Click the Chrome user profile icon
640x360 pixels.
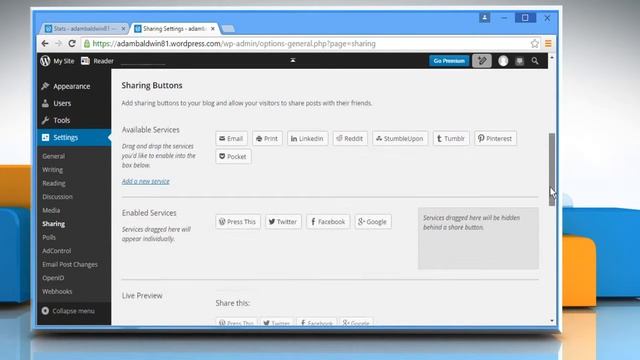tap(484, 18)
